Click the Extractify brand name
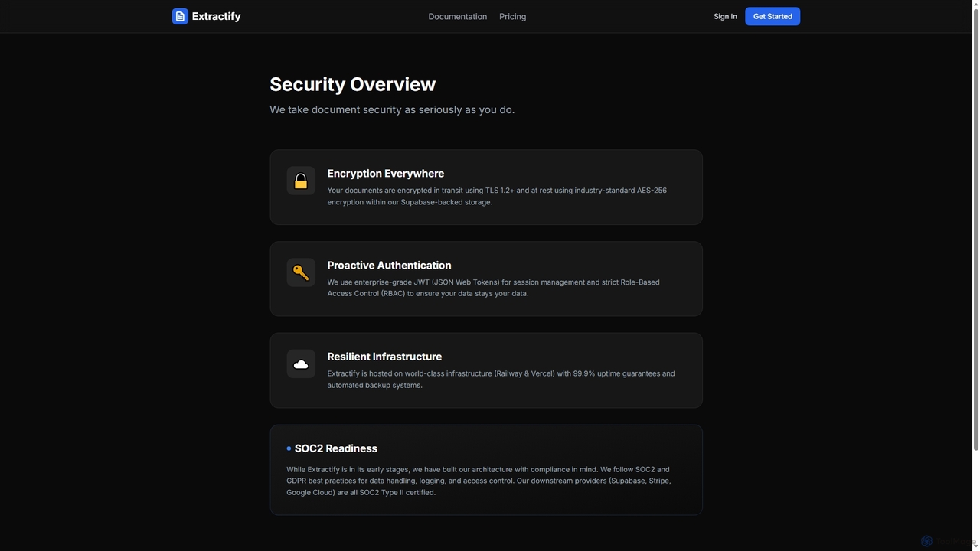 [216, 16]
